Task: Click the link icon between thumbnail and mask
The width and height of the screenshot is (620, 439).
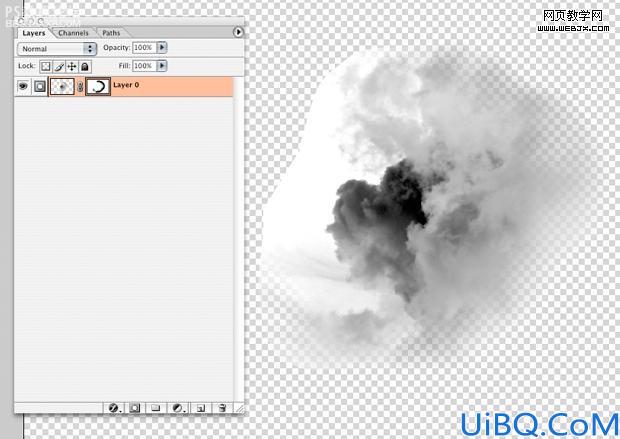Action: click(80, 87)
